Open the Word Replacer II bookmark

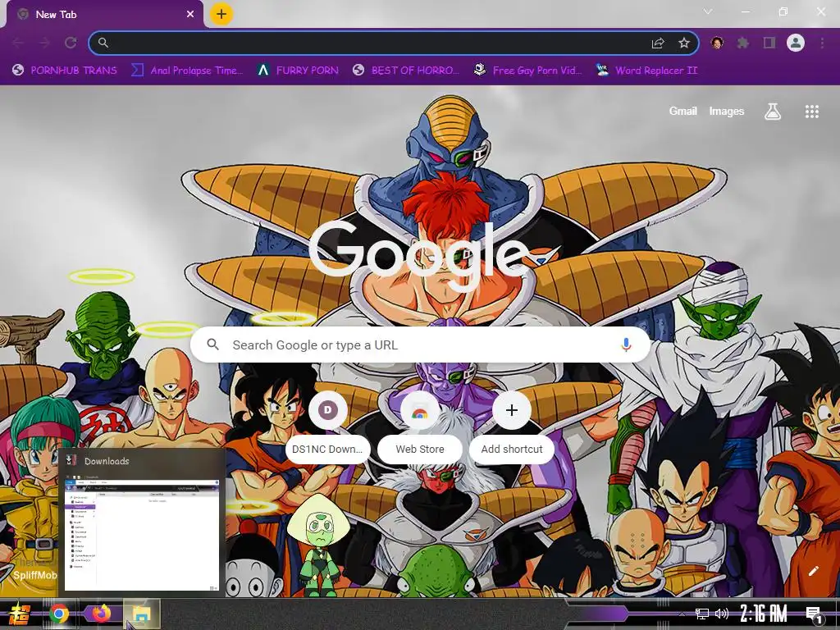point(646,71)
